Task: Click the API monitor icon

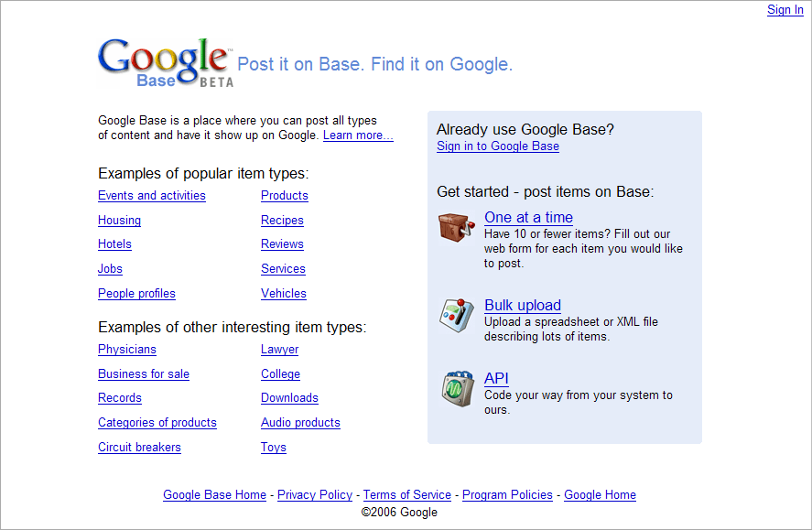Action: pyautogui.click(x=456, y=388)
